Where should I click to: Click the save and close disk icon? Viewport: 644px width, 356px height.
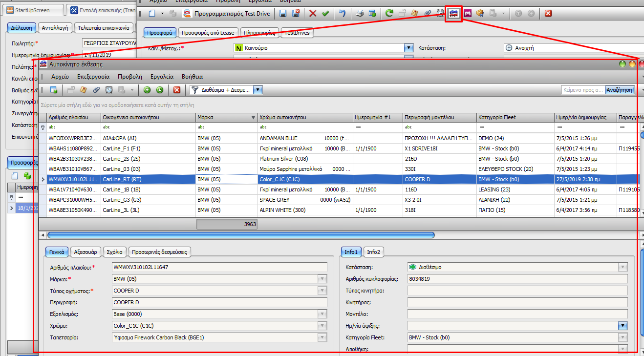pyautogui.click(x=296, y=14)
